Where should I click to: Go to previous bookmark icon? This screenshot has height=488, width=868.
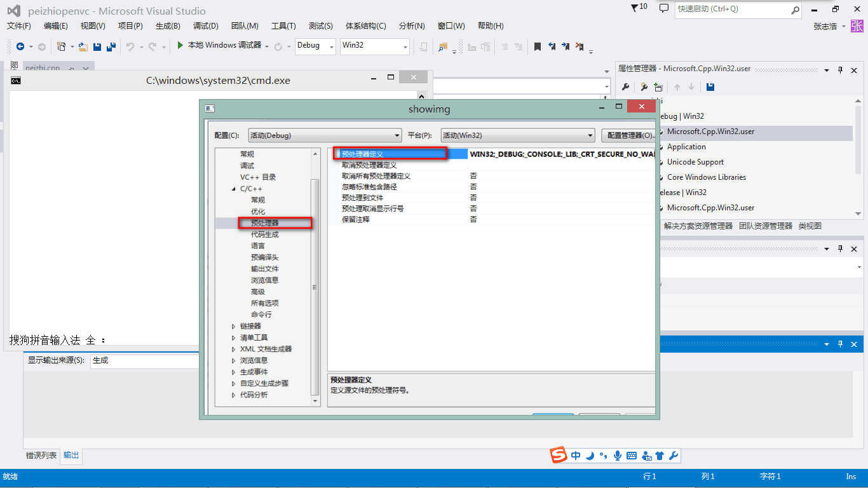click(552, 46)
